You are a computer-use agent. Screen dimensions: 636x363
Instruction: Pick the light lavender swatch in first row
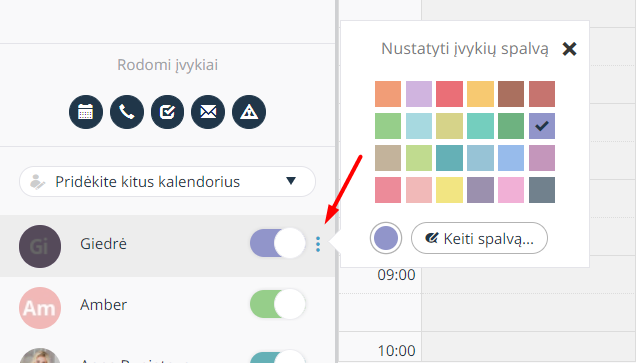[419, 94]
